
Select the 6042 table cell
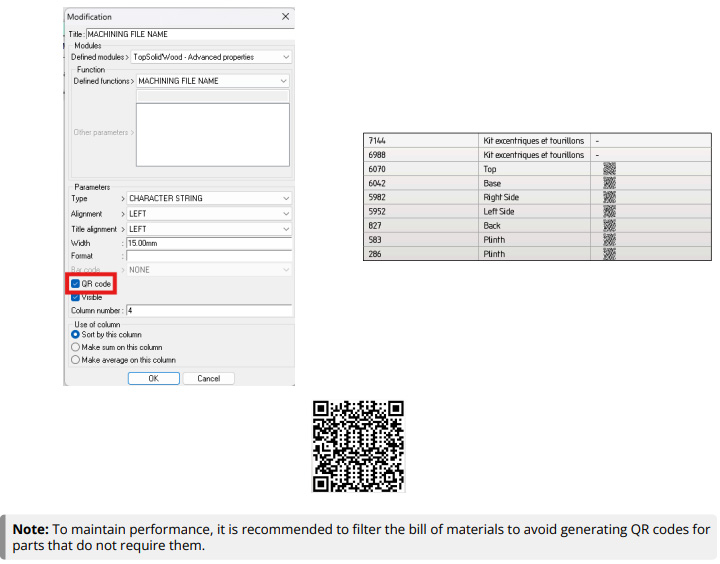[421, 183]
